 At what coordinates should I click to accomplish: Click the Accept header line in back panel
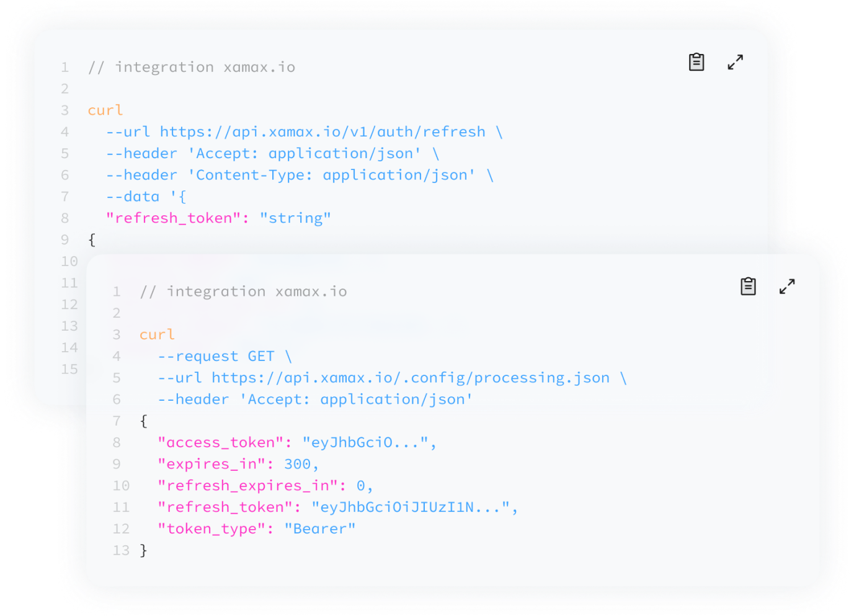coord(273,153)
